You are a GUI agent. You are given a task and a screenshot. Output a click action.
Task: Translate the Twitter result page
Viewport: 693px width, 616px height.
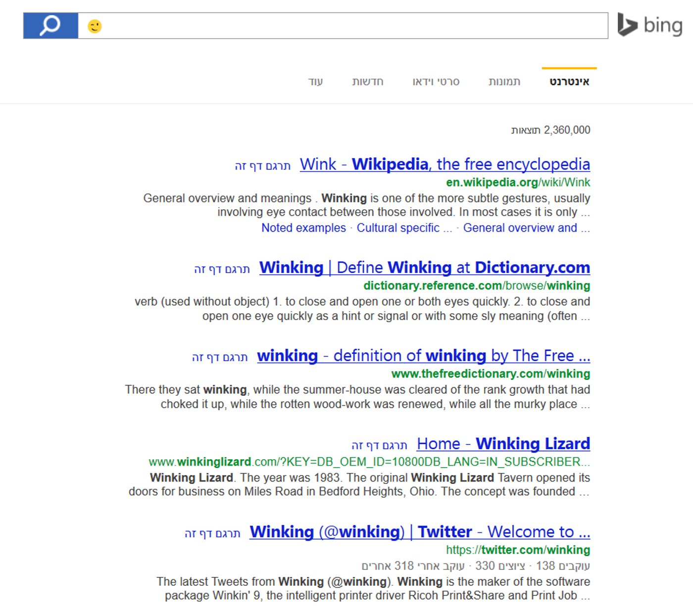212,533
